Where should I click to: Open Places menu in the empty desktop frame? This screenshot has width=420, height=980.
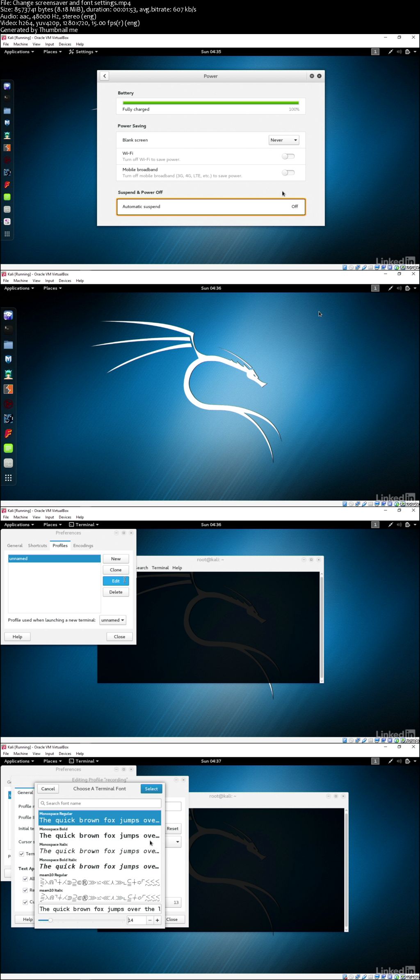pos(52,288)
